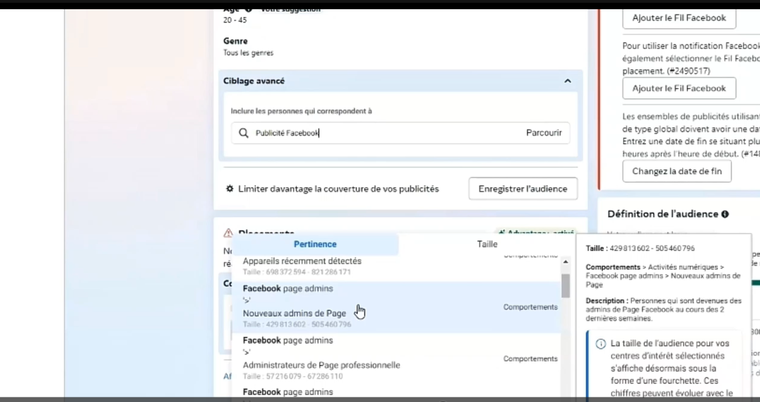Click the first Ajouter le Fil Facebook button

coord(679,18)
